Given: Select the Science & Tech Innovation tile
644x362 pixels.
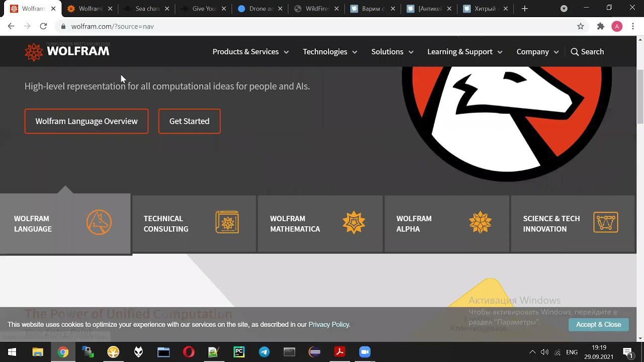Looking at the screenshot, I should pos(573,224).
